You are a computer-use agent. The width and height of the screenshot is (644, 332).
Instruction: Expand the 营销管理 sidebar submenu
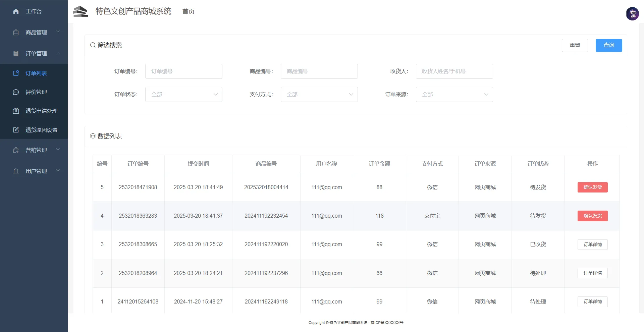tap(36, 150)
